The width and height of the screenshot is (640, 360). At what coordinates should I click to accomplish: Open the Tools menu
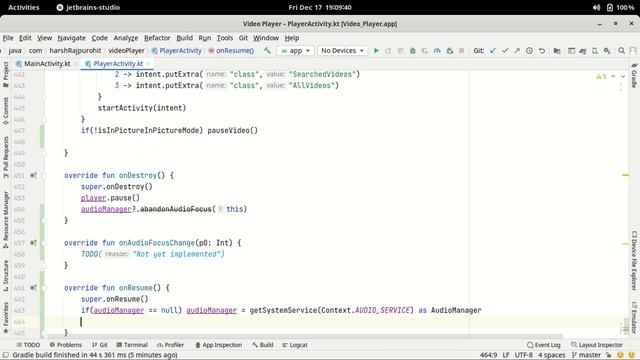pyautogui.click(x=224, y=38)
